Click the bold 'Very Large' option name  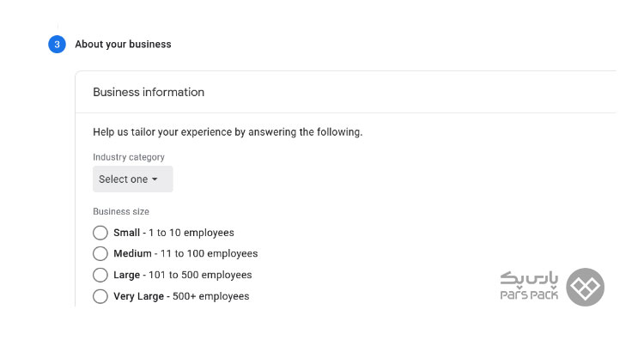click(x=139, y=296)
